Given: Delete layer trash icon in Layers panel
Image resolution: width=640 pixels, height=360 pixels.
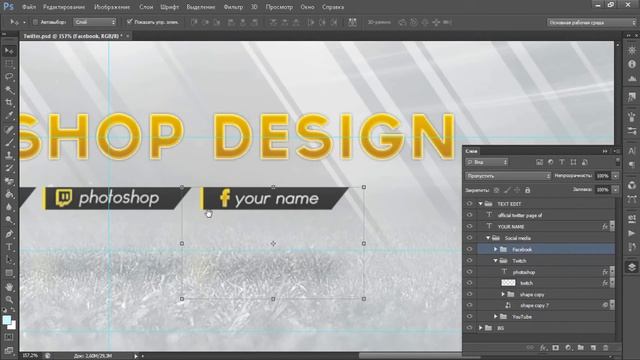Looking at the screenshot, I should (606, 348).
